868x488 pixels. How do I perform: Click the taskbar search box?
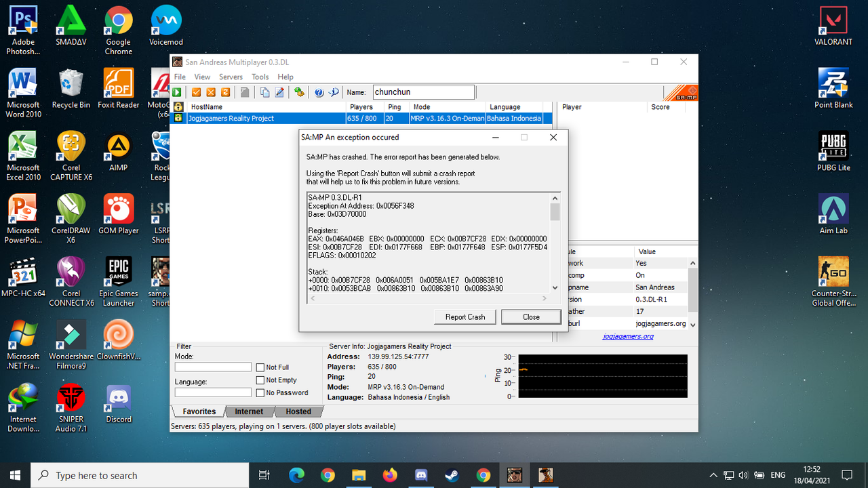point(140,475)
